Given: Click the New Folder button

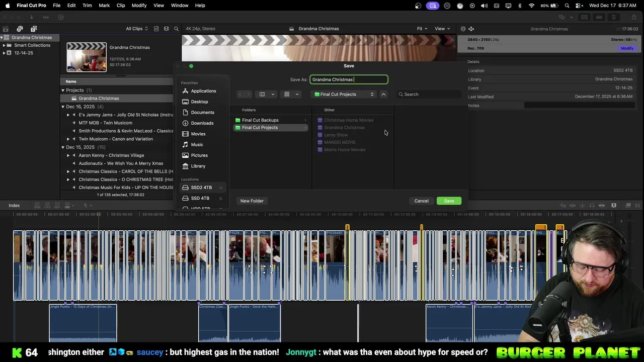Looking at the screenshot, I should 252,201.
